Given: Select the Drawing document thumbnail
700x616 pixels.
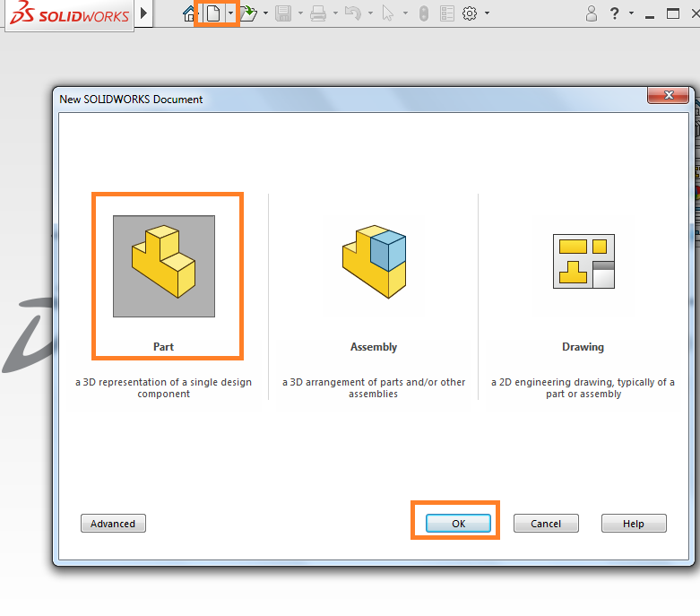Looking at the screenshot, I should [x=583, y=261].
